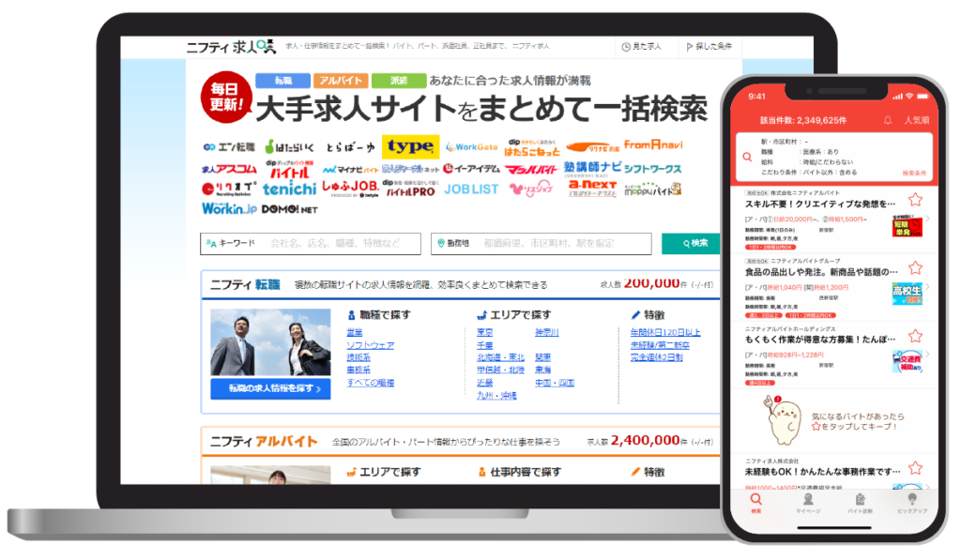This screenshot has width=961, height=560.
Task: Tap the バイト診断 tab in phone bottom bar
Action: point(861,503)
